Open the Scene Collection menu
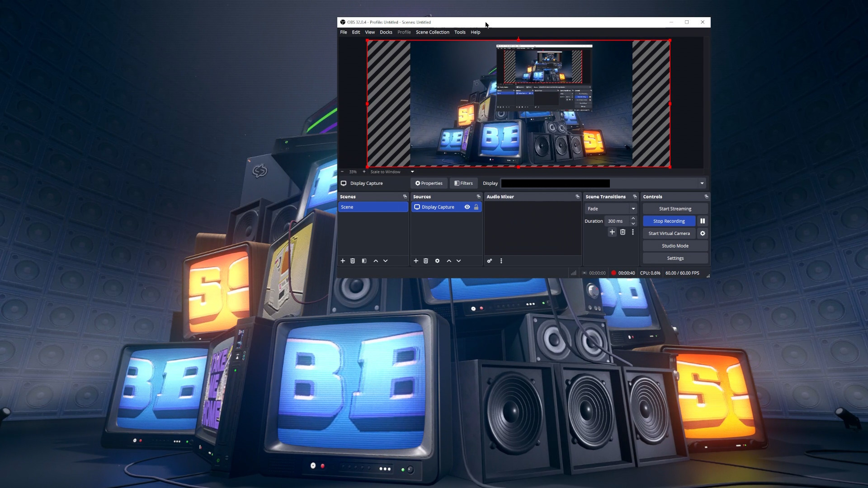This screenshot has height=488, width=868. click(x=432, y=32)
